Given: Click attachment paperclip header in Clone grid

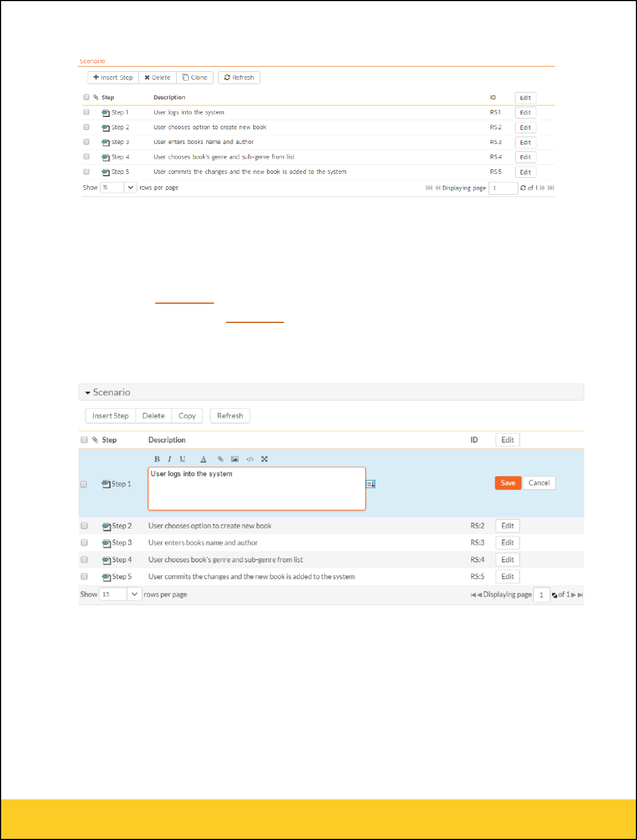Looking at the screenshot, I should pyautogui.click(x=96, y=97).
